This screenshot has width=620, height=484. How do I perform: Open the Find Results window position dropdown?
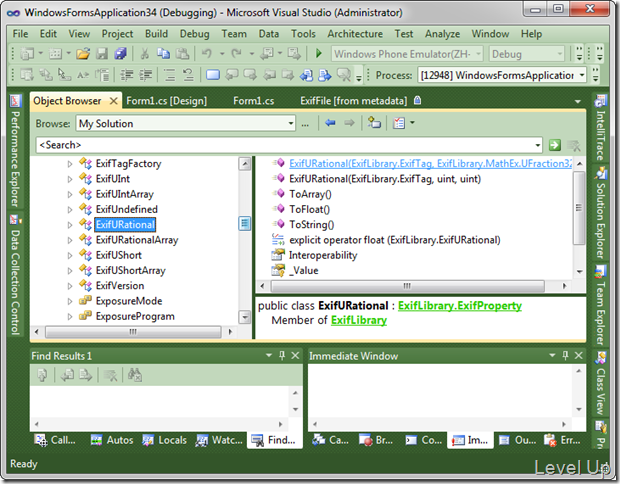(269, 355)
